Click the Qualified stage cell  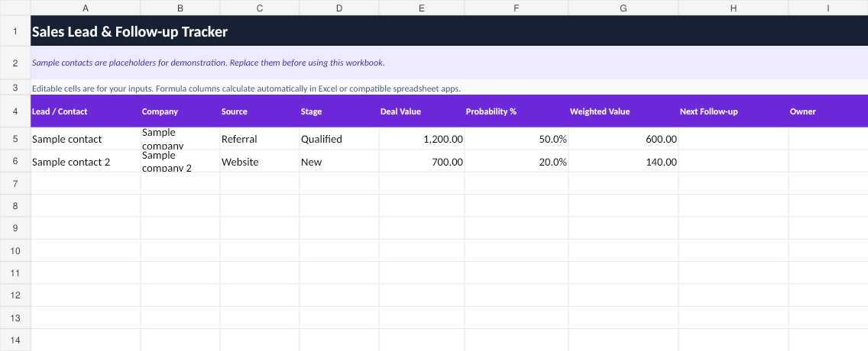pos(339,139)
